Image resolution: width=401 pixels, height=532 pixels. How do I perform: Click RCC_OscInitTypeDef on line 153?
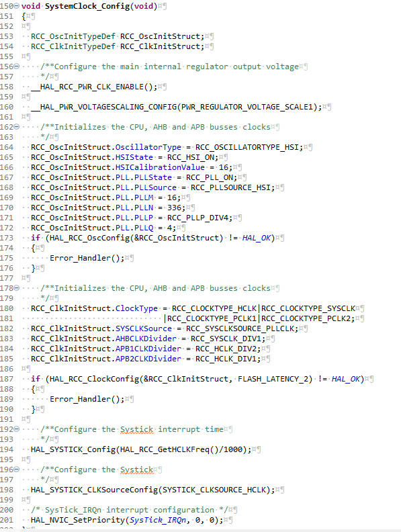(73, 37)
